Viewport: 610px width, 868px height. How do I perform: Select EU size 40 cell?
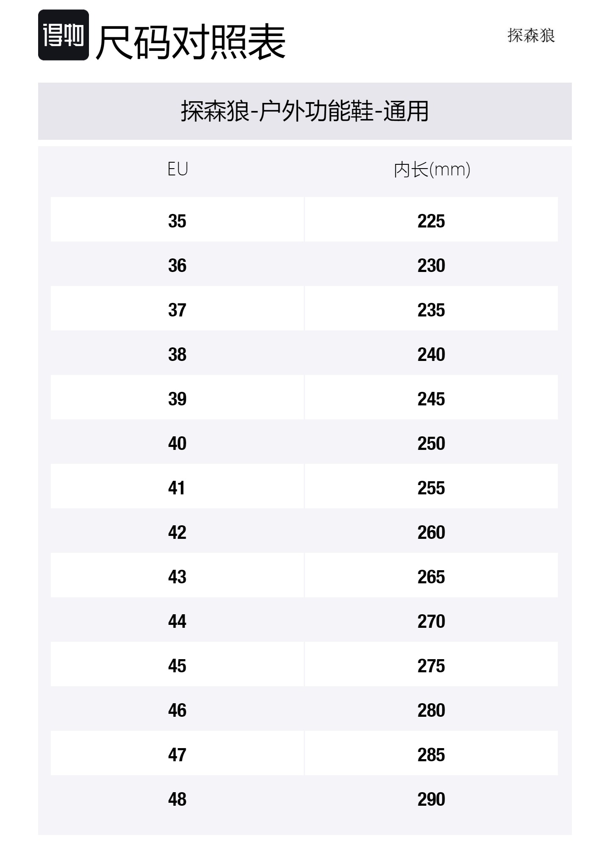point(177,444)
